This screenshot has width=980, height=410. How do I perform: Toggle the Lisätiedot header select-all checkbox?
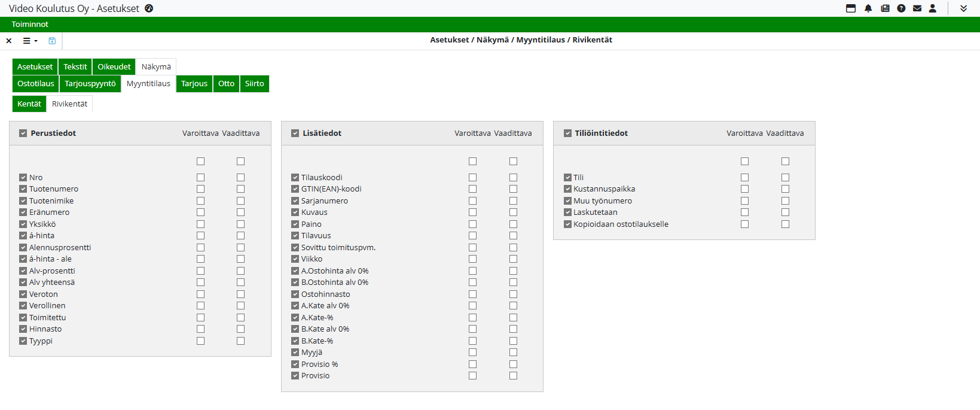295,133
